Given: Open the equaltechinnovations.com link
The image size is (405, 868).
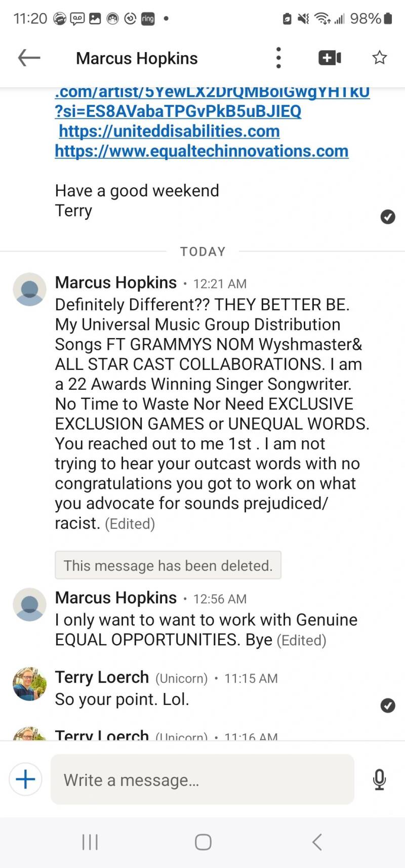Looking at the screenshot, I should point(201,151).
